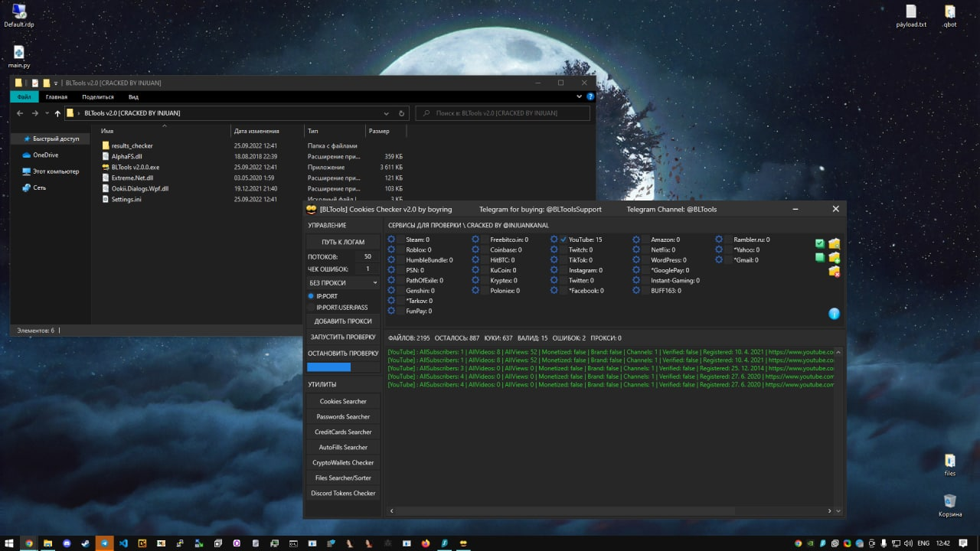The width and height of the screenshot is (980, 551).
Task: Check the TikTok service checkbox
Action: [x=563, y=260]
